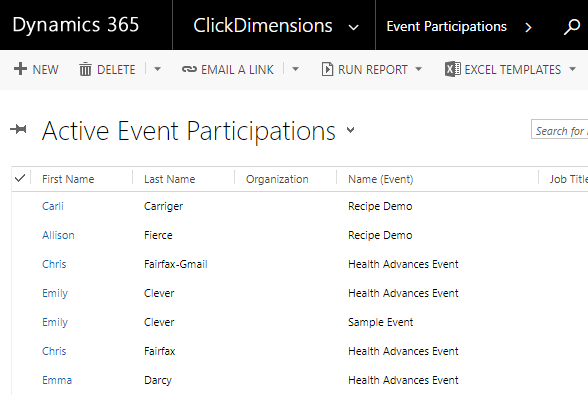
Task: Expand the ClickDimensions navigation chevron
Action: (x=353, y=27)
